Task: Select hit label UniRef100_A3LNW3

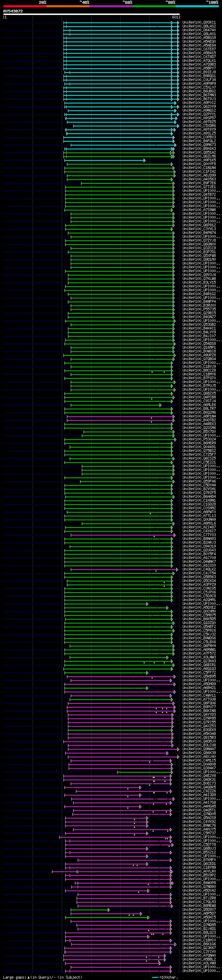Action: (x=199, y=657)
